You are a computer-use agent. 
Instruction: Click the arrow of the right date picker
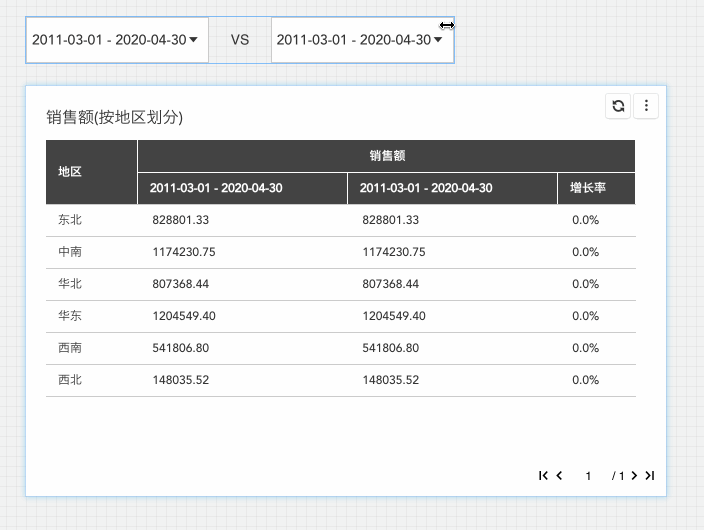coord(438,40)
